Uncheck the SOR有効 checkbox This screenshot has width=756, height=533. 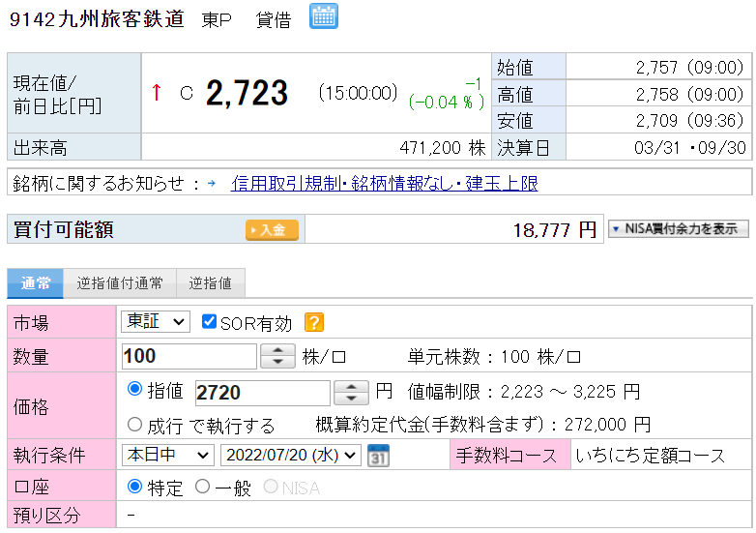(x=209, y=322)
